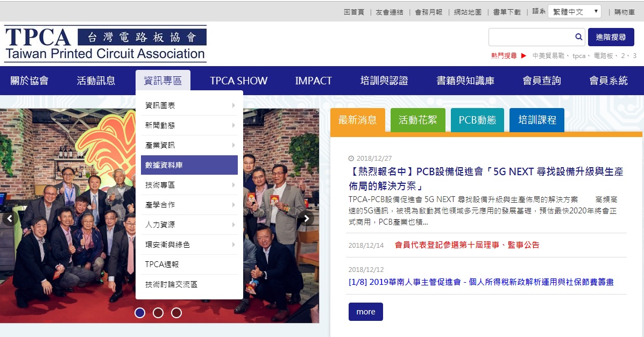Click 資訊專區 navigation item
The width and height of the screenshot is (644, 337).
tap(162, 81)
